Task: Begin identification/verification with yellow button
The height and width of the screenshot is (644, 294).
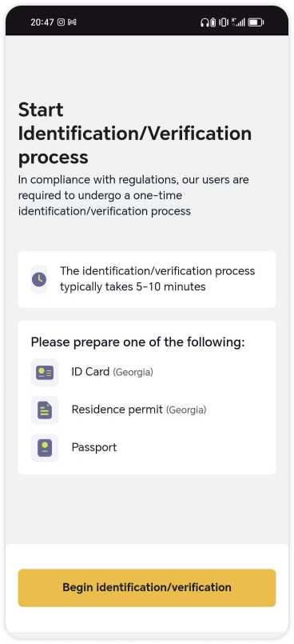Action: click(x=147, y=588)
